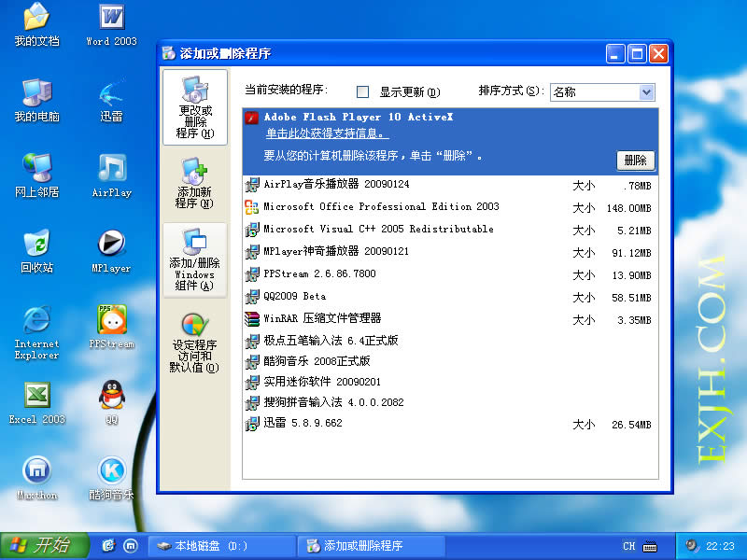Click the system tray icon beside the clock

point(692,546)
